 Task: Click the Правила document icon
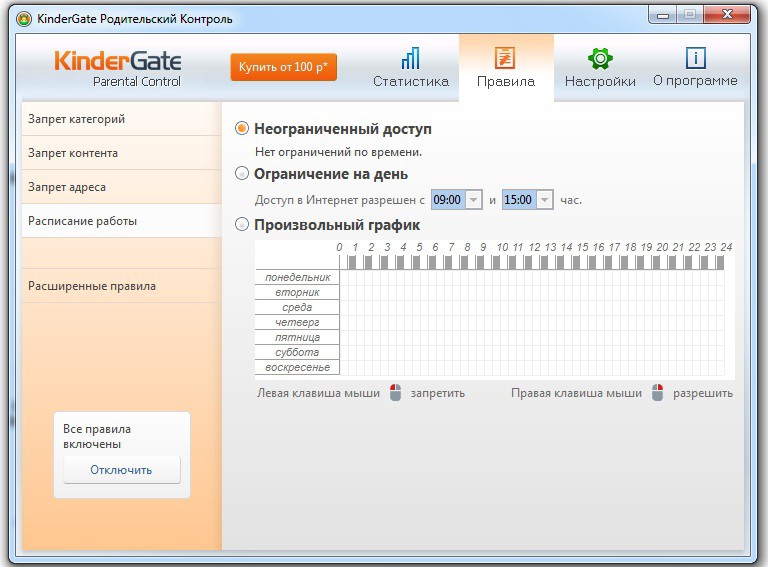(505, 57)
